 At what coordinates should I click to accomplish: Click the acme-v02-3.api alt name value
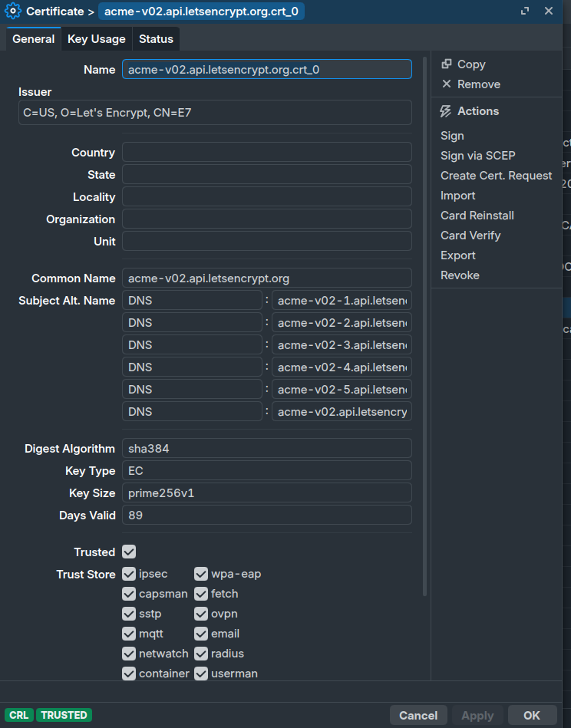pyautogui.click(x=342, y=345)
